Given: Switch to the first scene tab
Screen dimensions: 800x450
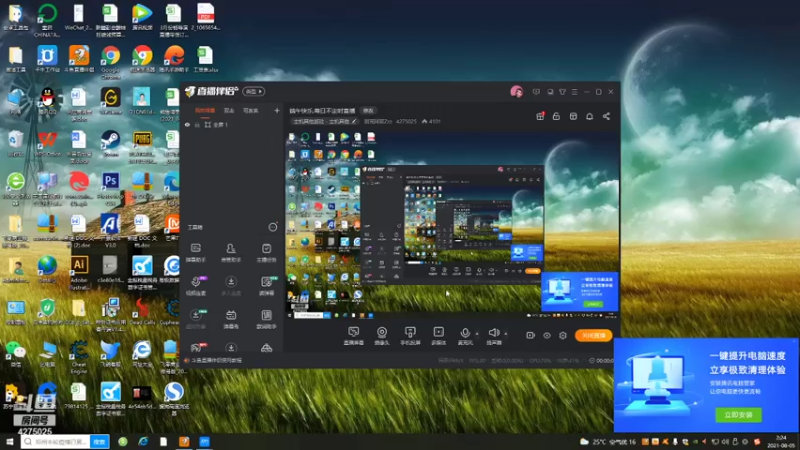Looking at the screenshot, I should 205,110.
